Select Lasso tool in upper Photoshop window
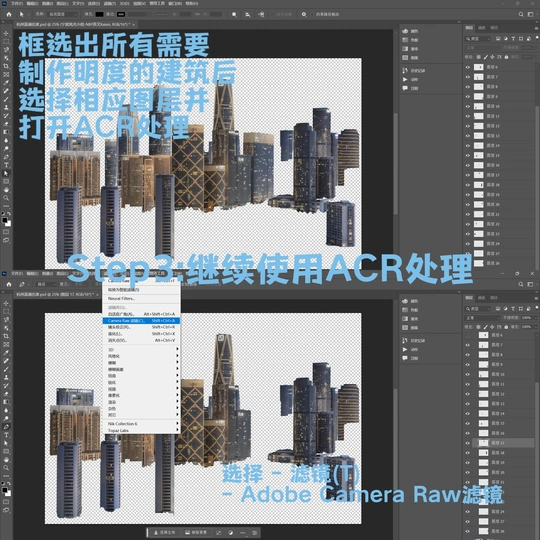The width and height of the screenshot is (540, 540). [x=6, y=50]
